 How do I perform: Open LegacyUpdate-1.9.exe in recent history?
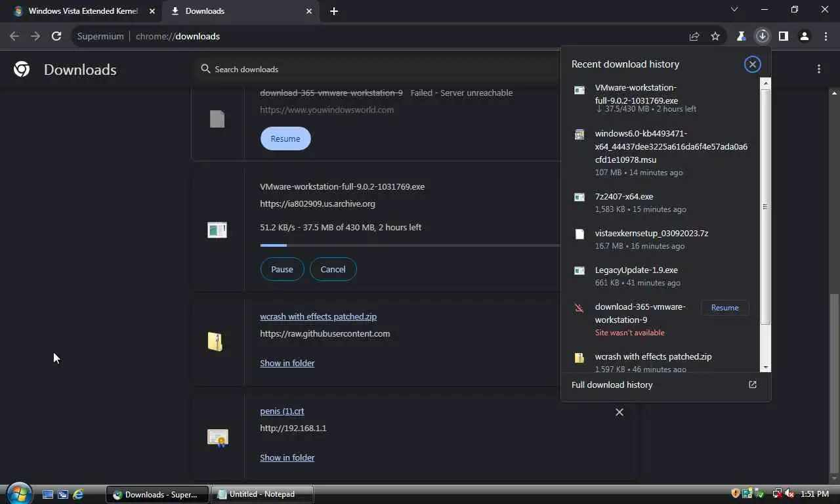(661, 276)
